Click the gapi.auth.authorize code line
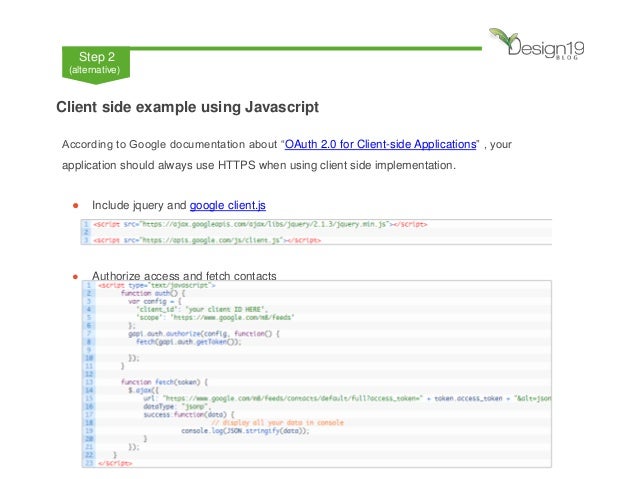The image size is (638, 479). tap(204, 334)
